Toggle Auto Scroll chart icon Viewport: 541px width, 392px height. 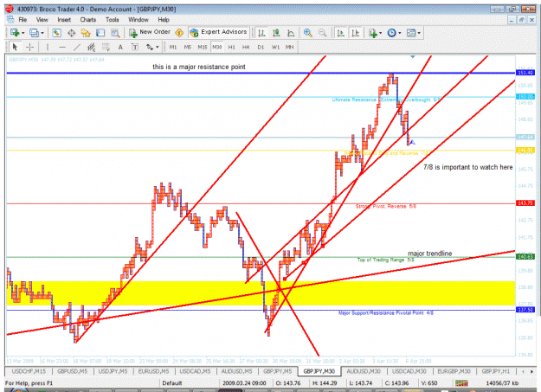coord(340,33)
